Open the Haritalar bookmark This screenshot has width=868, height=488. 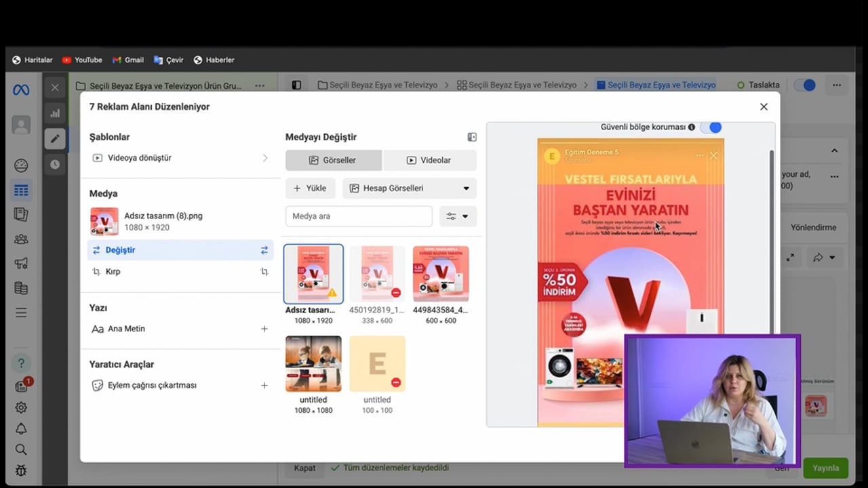(x=32, y=60)
